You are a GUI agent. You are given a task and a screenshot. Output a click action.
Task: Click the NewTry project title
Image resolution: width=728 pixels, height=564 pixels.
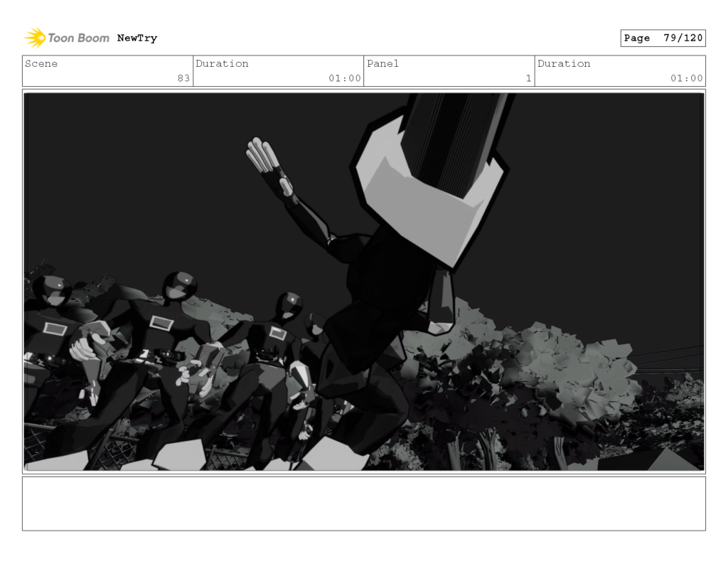(135, 38)
